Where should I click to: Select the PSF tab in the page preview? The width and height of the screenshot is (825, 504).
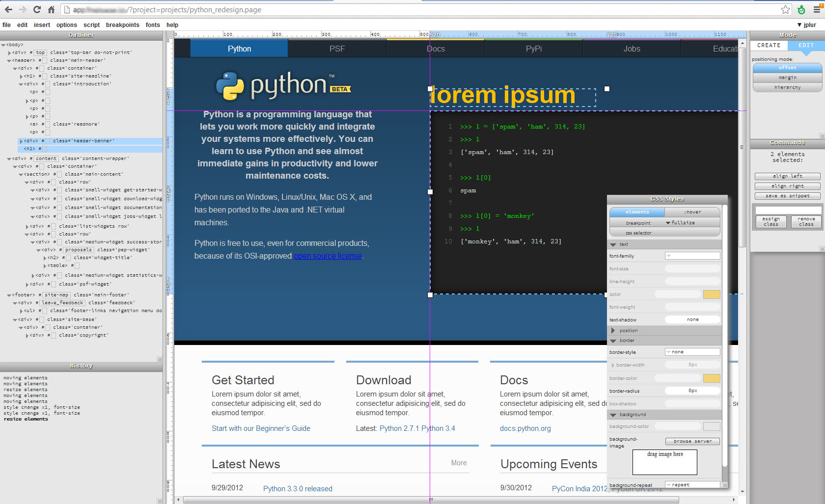[337, 49]
